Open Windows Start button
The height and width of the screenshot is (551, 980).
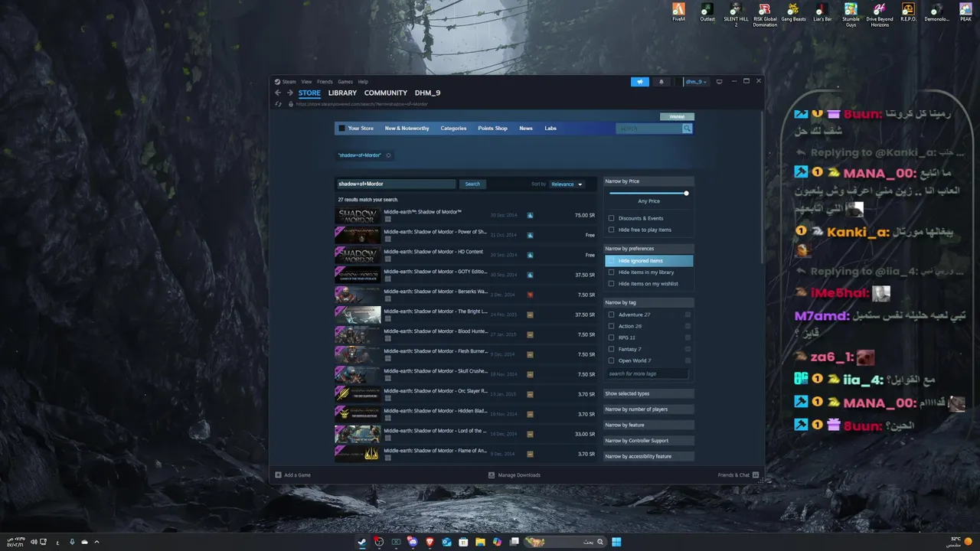point(616,542)
